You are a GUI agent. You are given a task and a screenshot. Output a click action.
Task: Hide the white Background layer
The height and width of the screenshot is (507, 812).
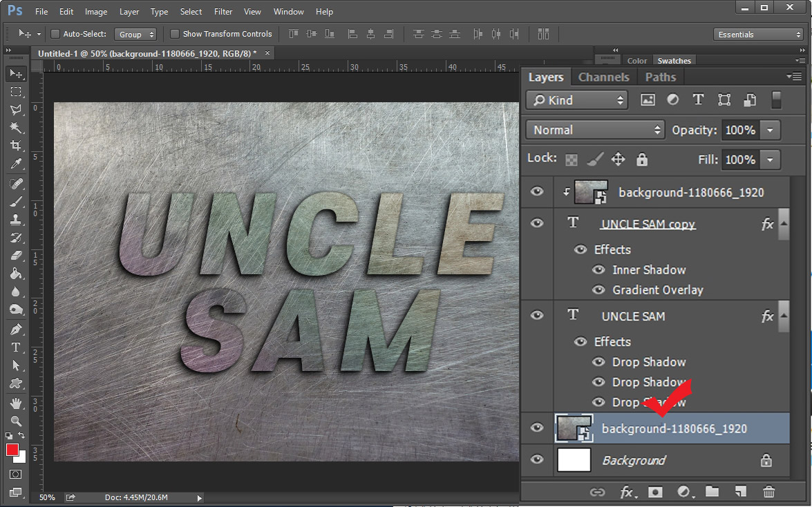point(537,459)
